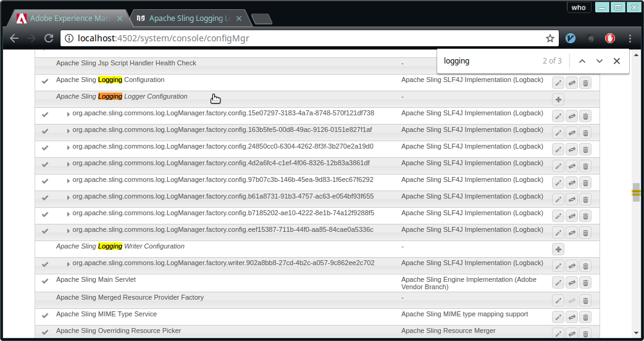Add a new Logging Logger Configuration
Screen dimensions: 644x341
[x=558, y=99]
